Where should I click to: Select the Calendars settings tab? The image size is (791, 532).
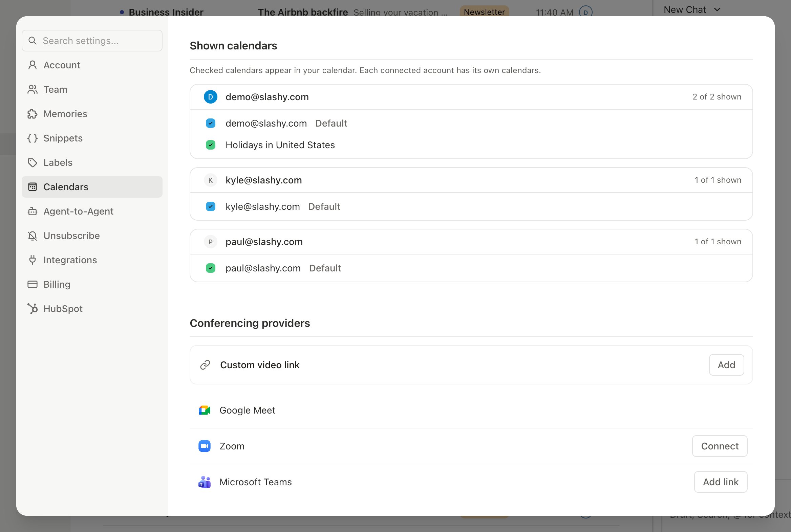pyautogui.click(x=92, y=187)
